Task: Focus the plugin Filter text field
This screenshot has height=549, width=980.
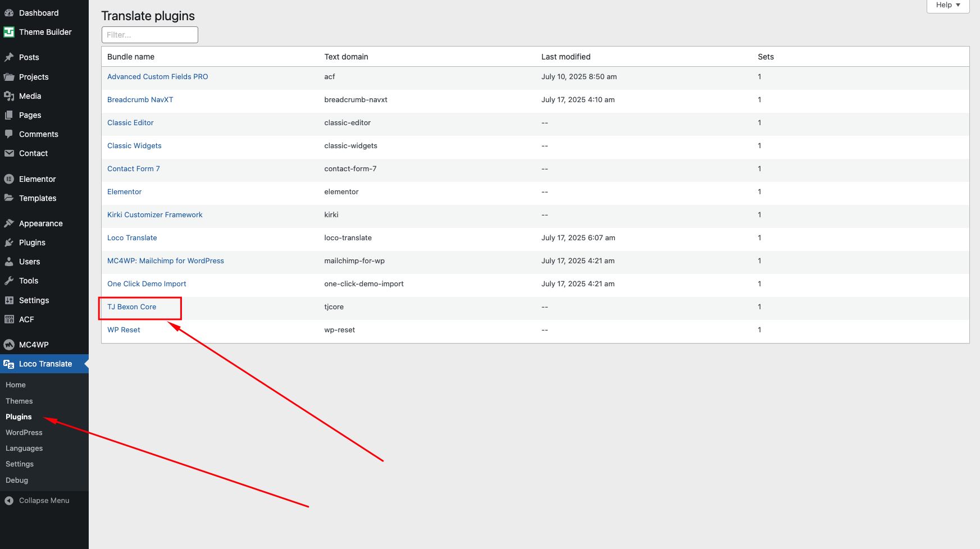Action: coord(150,35)
